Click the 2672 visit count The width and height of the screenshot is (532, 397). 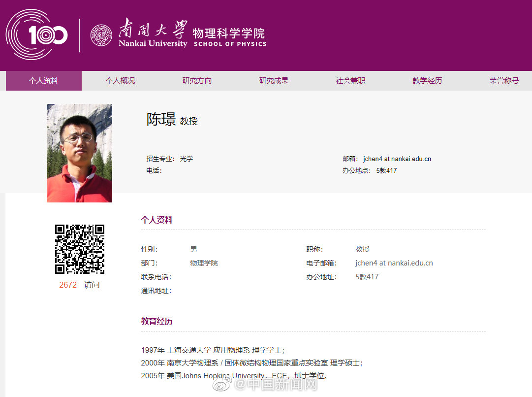click(x=68, y=285)
